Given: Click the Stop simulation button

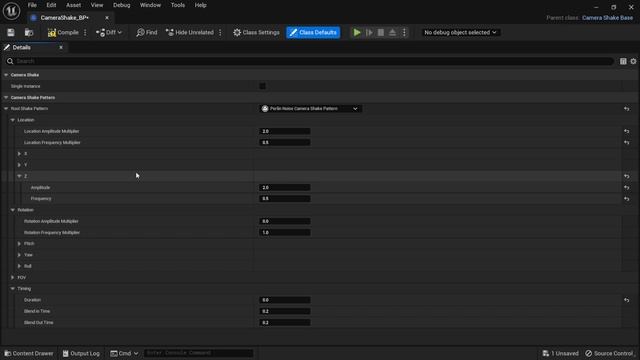Looking at the screenshot, I should pos(380,32).
